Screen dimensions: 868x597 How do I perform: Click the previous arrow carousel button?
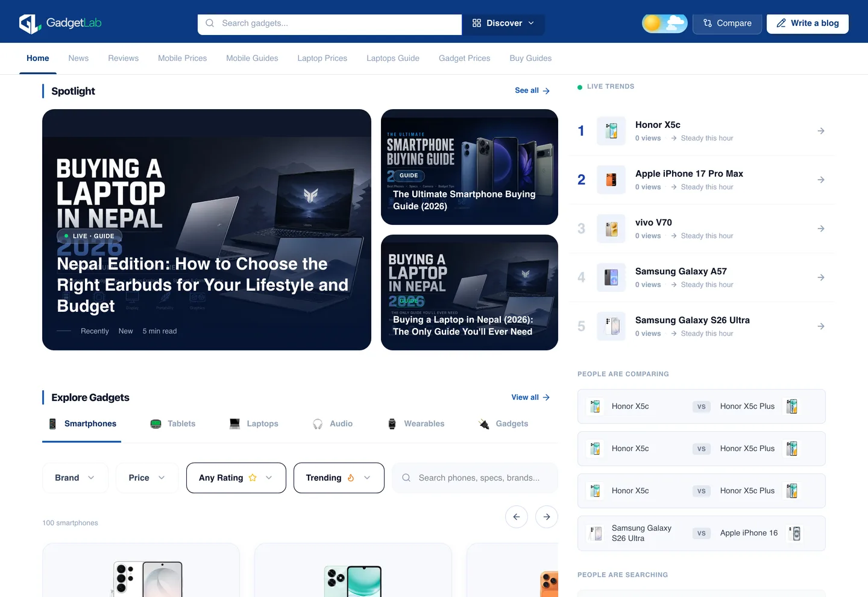[x=517, y=517]
